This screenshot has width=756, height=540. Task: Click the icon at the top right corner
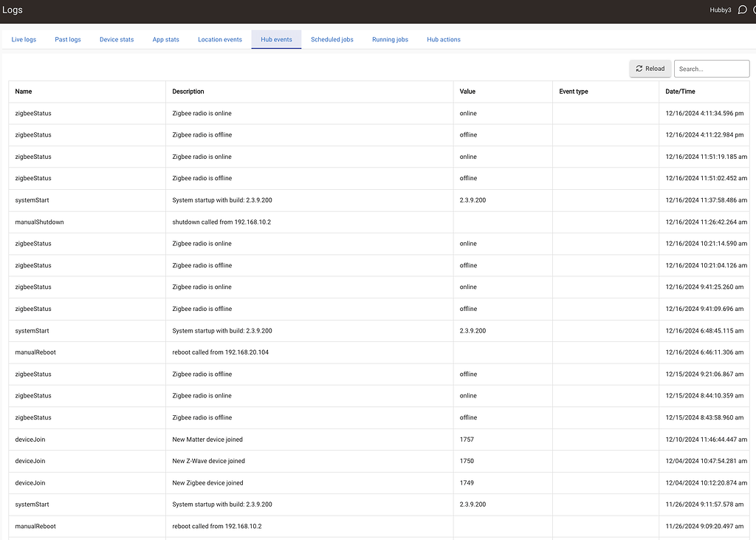click(754, 10)
